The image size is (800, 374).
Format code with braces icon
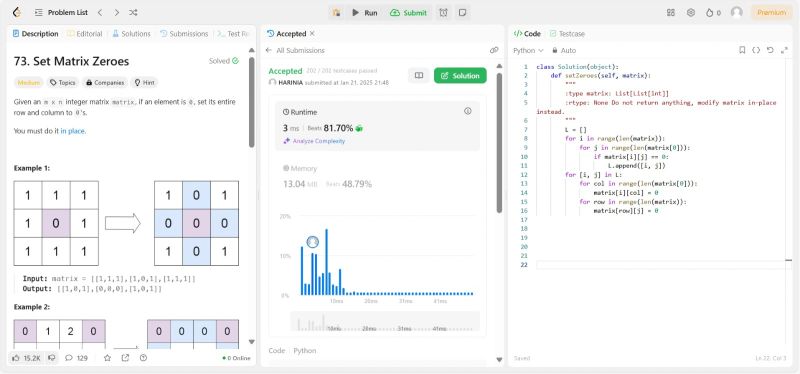[x=756, y=50]
